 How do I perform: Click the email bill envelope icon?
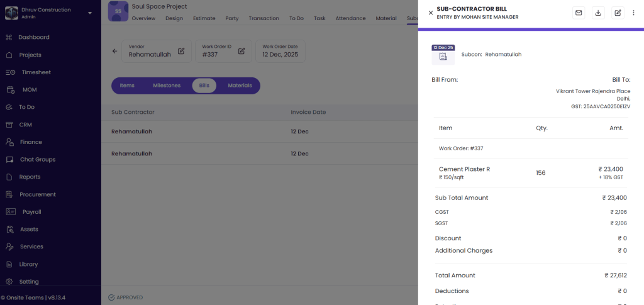[x=579, y=13]
